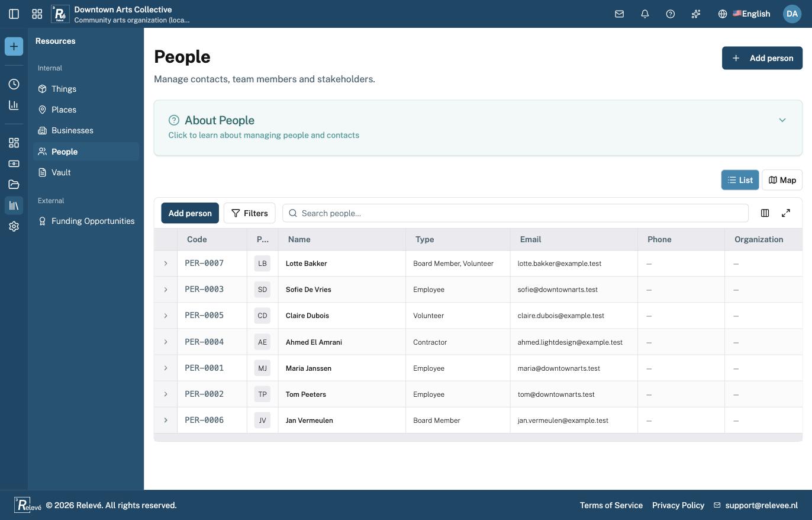Open the apps grid icon
Image resolution: width=812 pixels, height=520 pixels.
pyautogui.click(x=37, y=14)
